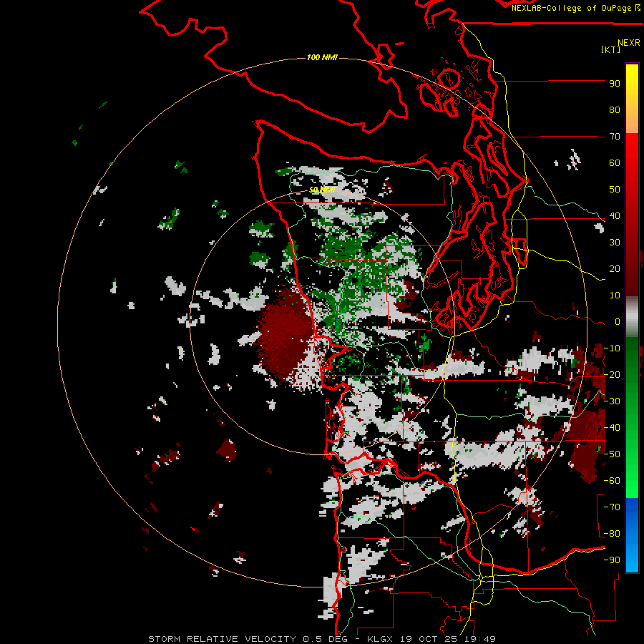This screenshot has height=644, width=644.
Task: Click the -20 value on velocity scale
Action: coord(612,374)
